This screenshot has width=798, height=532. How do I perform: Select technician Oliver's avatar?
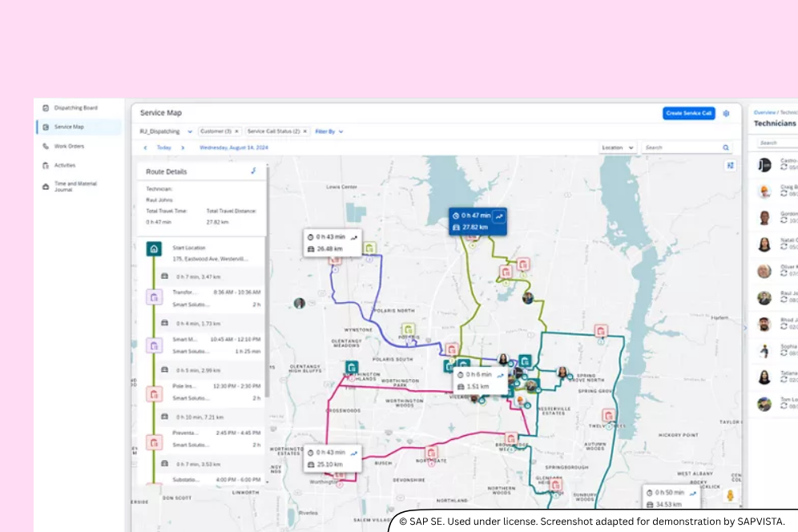coord(764,272)
